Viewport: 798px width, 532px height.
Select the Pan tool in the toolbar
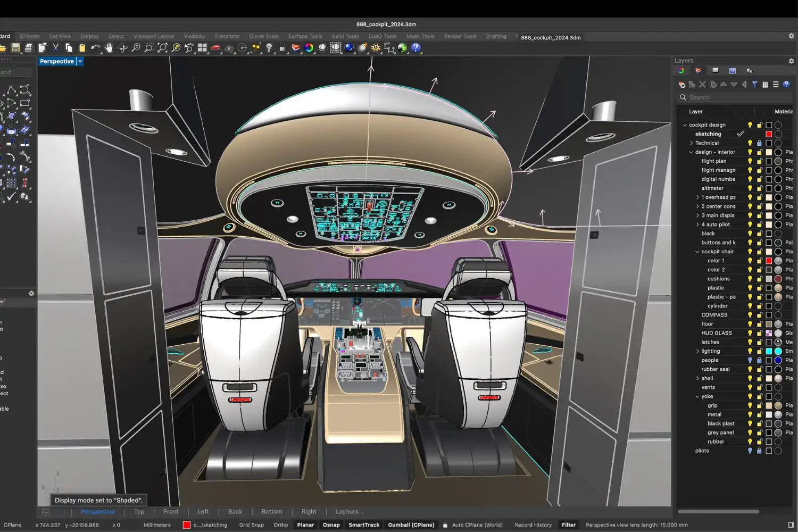(109, 48)
